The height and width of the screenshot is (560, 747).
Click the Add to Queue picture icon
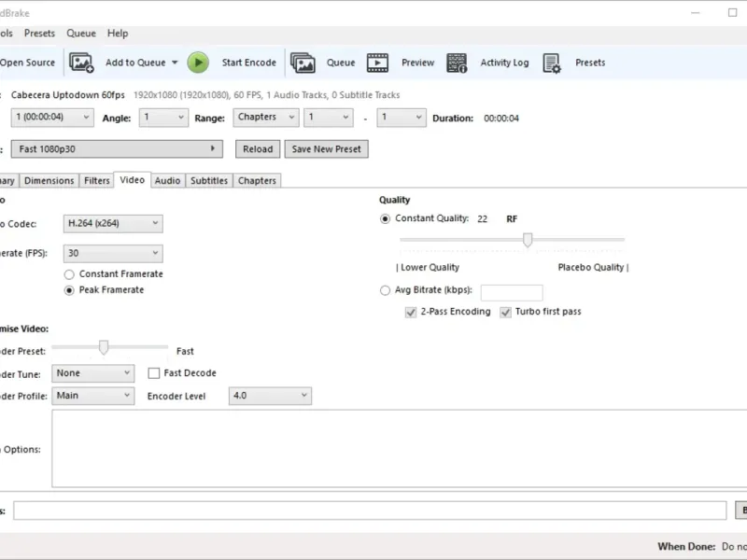[x=81, y=63]
